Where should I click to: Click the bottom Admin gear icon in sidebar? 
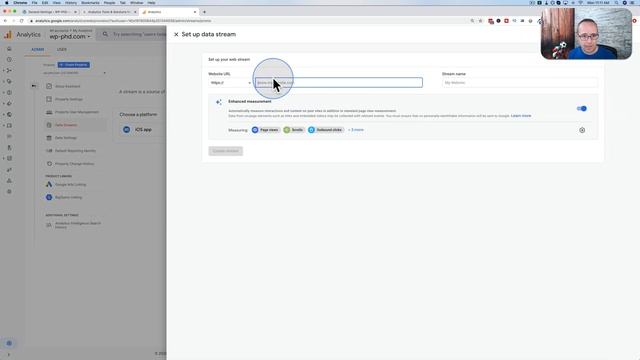(x=9, y=343)
